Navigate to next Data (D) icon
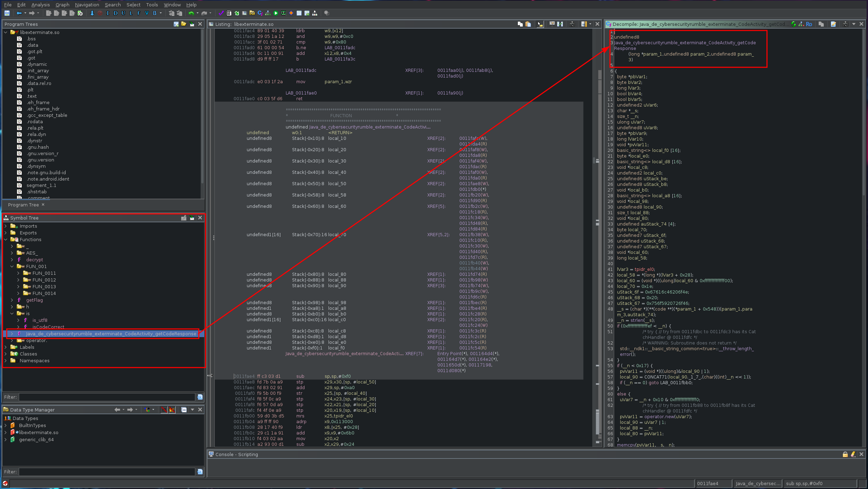The height and width of the screenshot is (489, 868). click(116, 13)
